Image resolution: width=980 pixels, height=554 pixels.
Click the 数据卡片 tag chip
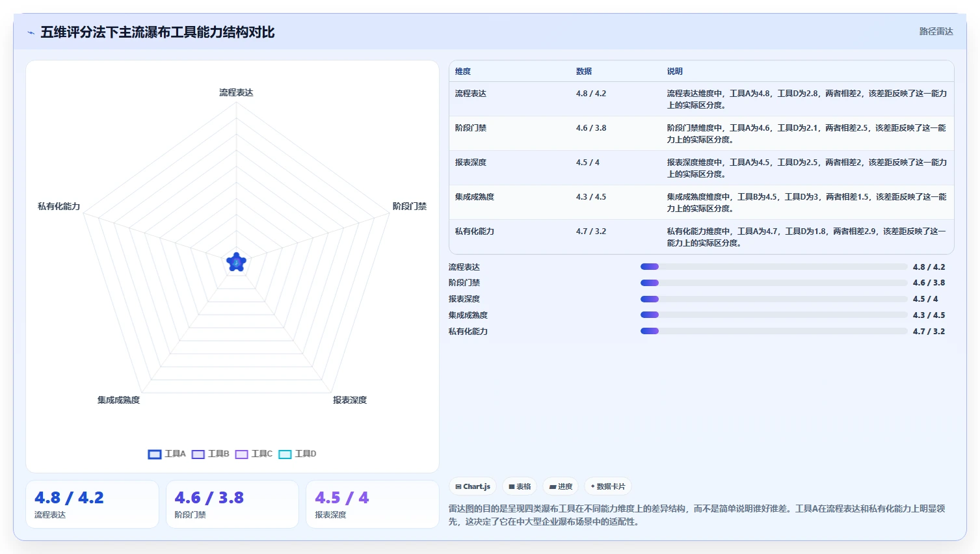(607, 486)
